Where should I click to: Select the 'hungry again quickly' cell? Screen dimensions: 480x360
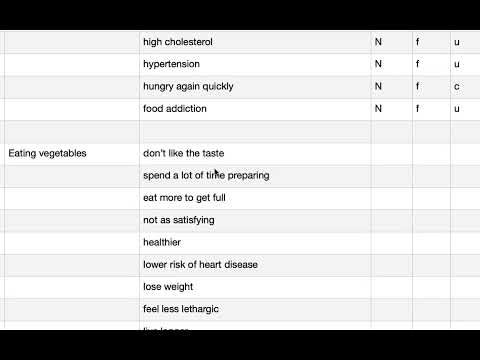click(x=255, y=87)
